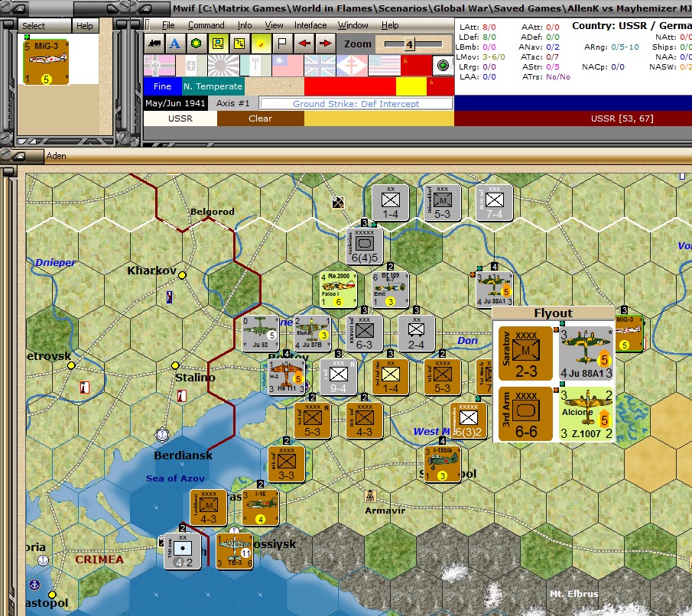The height and width of the screenshot is (616, 692).
Task: Click the May/Jun 1941 turn label
Action: point(175,103)
